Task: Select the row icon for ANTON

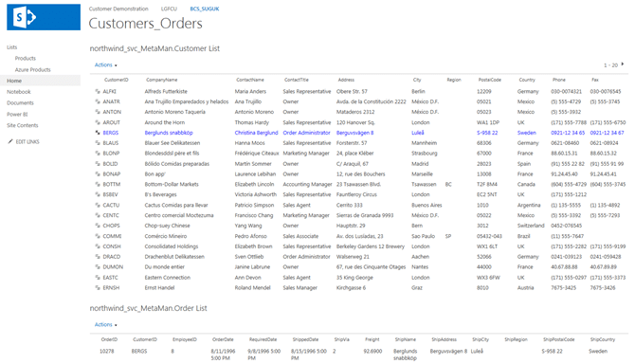Action: 98,112
